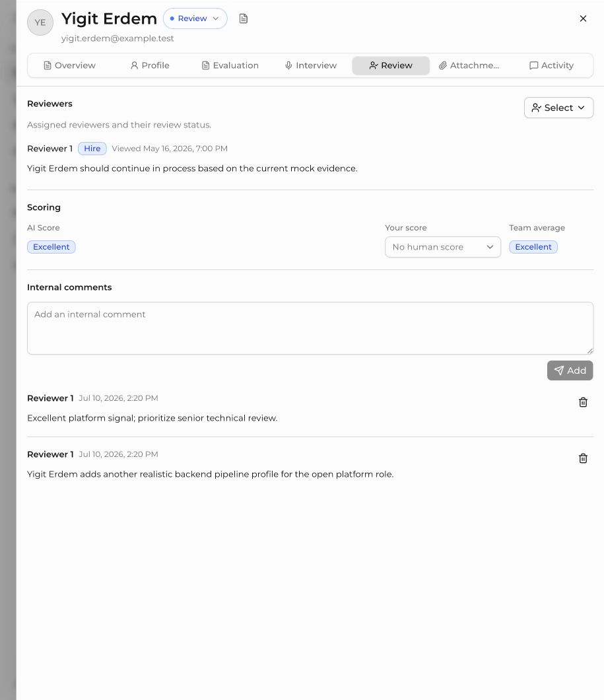Click the Scoring section heading
Viewport: 604px width, 700px height.
44,207
